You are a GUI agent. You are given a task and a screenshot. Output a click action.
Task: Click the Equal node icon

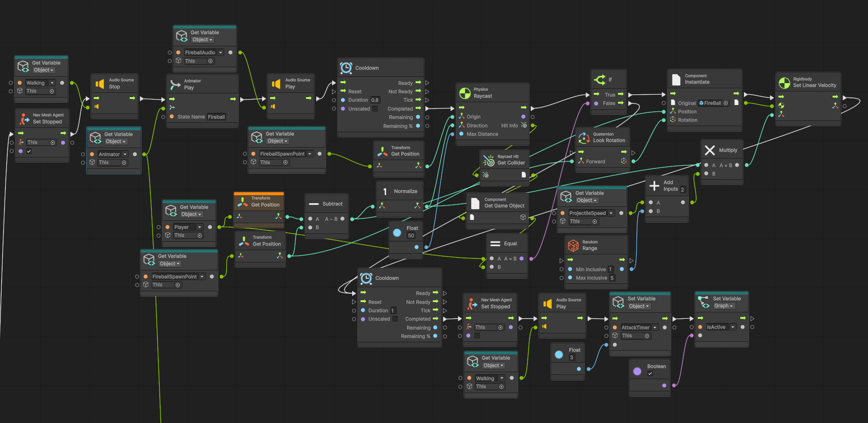pos(495,244)
